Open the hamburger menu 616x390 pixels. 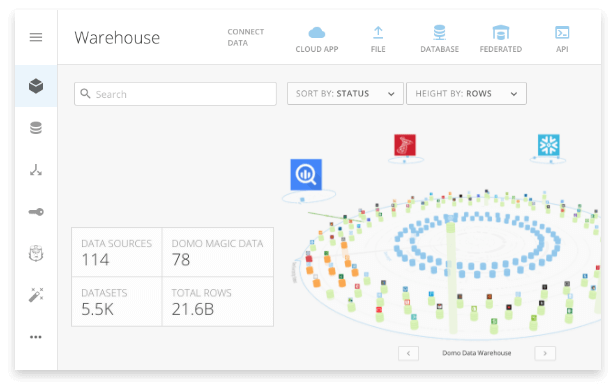tap(36, 37)
